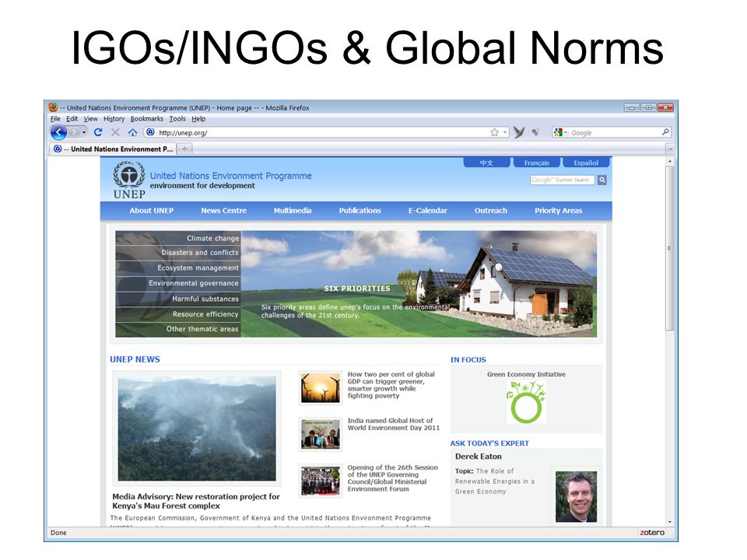The height and width of the screenshot is (560, 747).
Task: Click the scrollbar down arrow
Action: (x=669, y=522)
